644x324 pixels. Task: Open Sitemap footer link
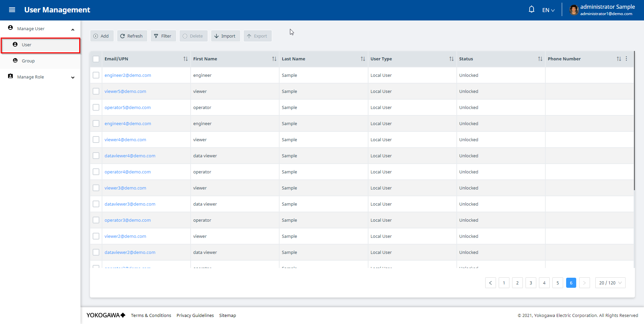(228, 315)
